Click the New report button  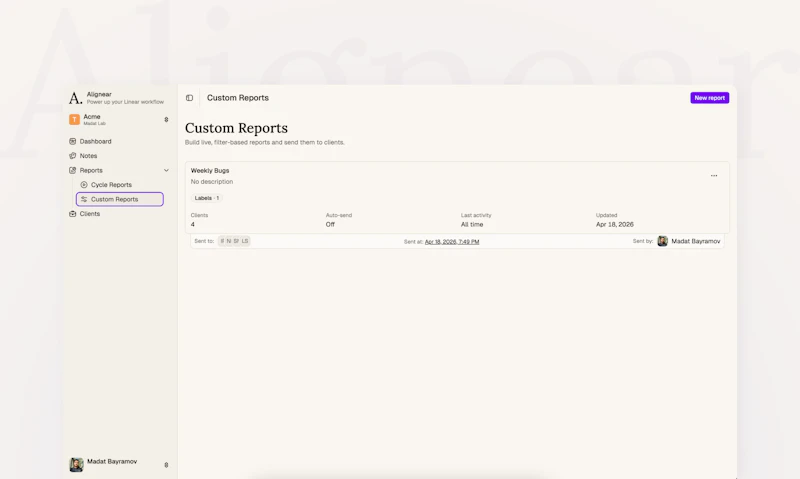click(x=710, y=98)
